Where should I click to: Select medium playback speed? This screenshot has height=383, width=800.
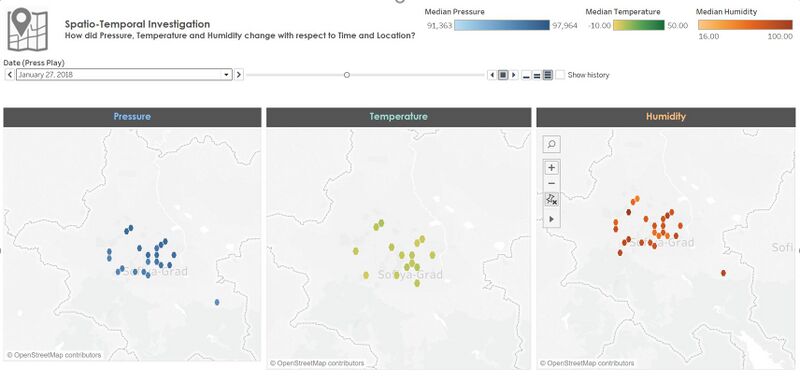pyautogui.click(x=537, y=75)
